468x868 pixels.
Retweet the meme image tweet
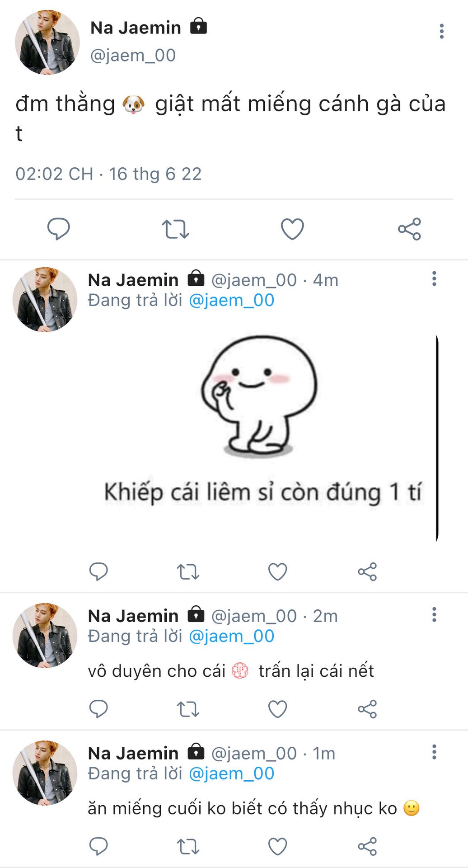click(188, 571)
